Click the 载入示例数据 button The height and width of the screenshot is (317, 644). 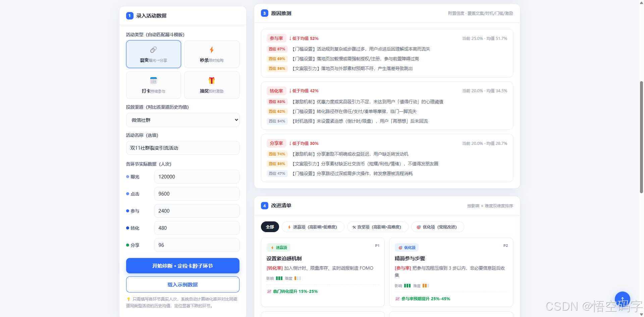tap(183, 284)
